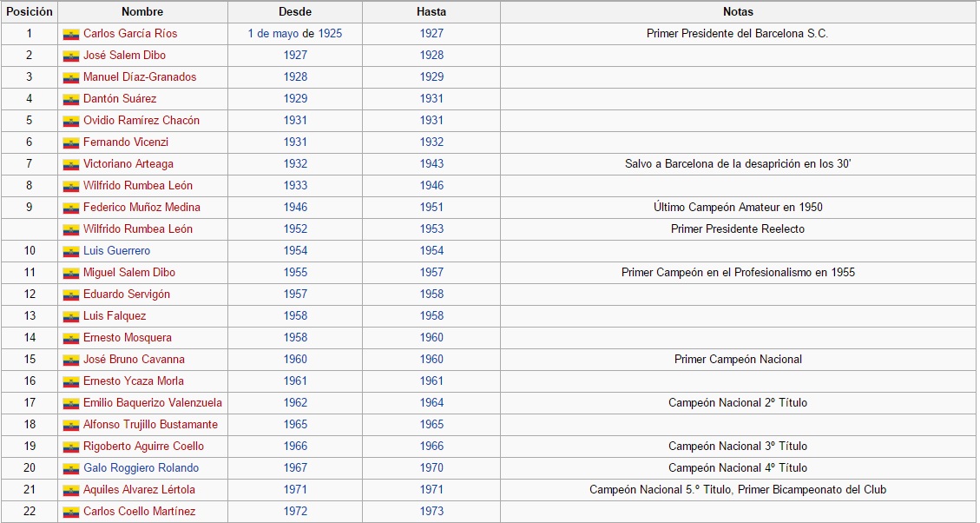
Task: Open the 1925 year link
Action: [x=330, y=34]
